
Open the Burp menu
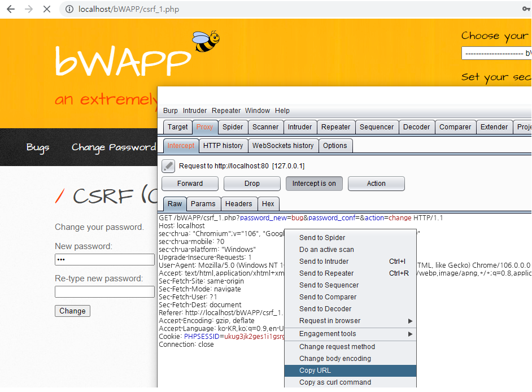pos(171,111)
